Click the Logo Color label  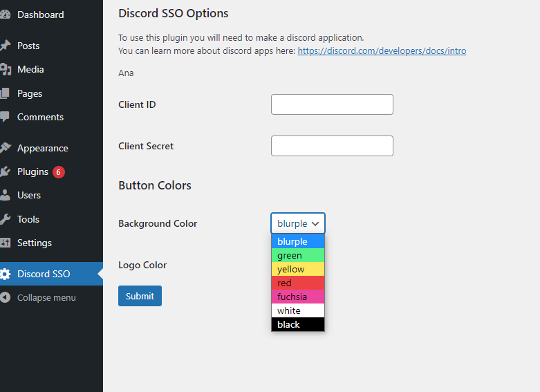click(x=142, y=265)
